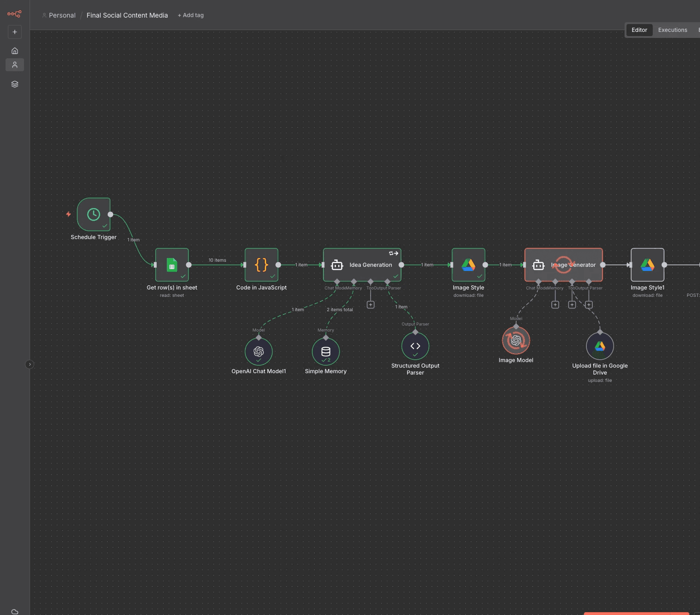Select the Image Model node

[x=516, y=340]
